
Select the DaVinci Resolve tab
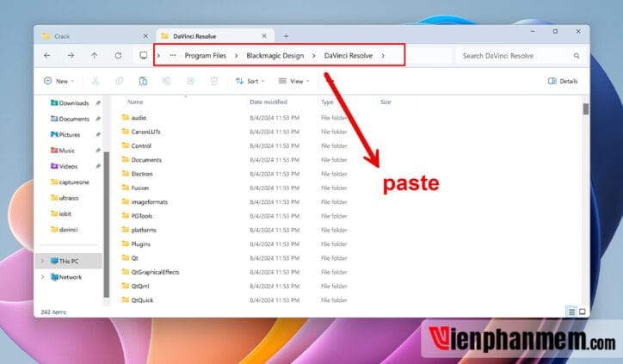tap(215, 36)
